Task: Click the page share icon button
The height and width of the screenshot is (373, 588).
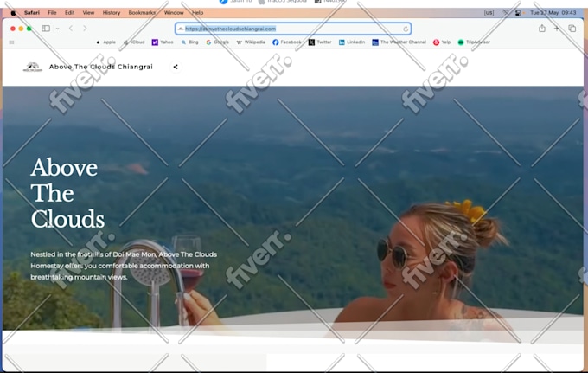Action: 176,67
